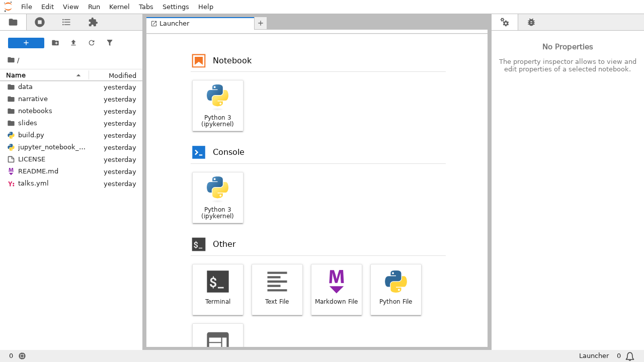Viewport: 644px width, 362px height.
Task: Open a new Terminal
Action: click(x=218, y=290)
